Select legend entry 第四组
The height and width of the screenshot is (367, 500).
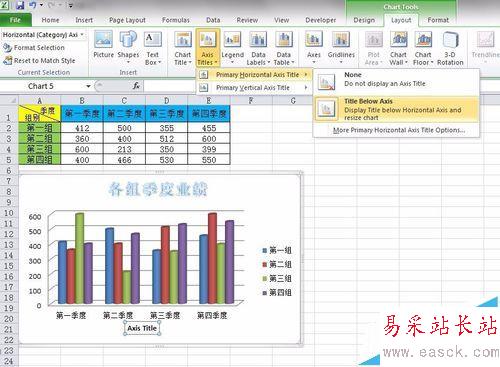click(x=277, y=293)
